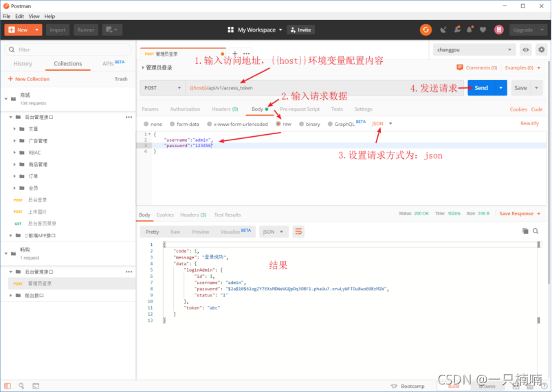This screenshot has width=552, height=392.
Task: Open the POST method dropdown
Action: 162,88
